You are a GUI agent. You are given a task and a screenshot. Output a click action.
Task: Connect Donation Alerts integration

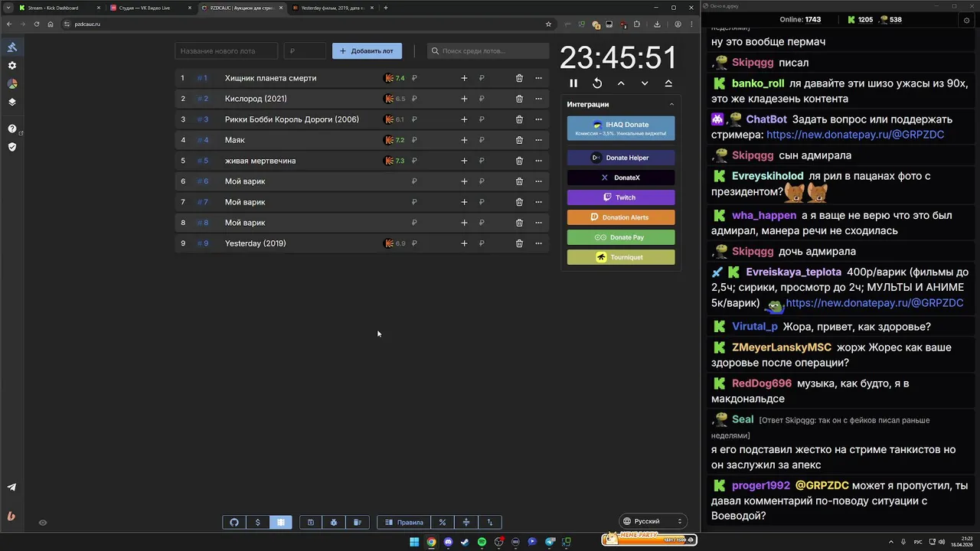(x=621, y=217)
